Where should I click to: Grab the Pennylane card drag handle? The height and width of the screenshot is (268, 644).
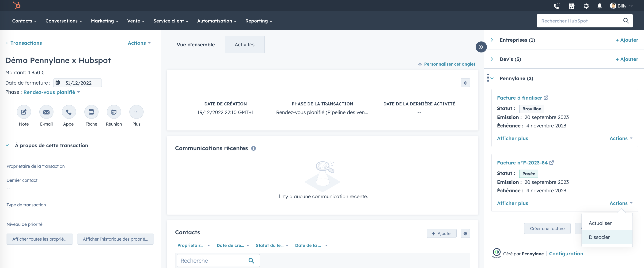click(488, 78)
